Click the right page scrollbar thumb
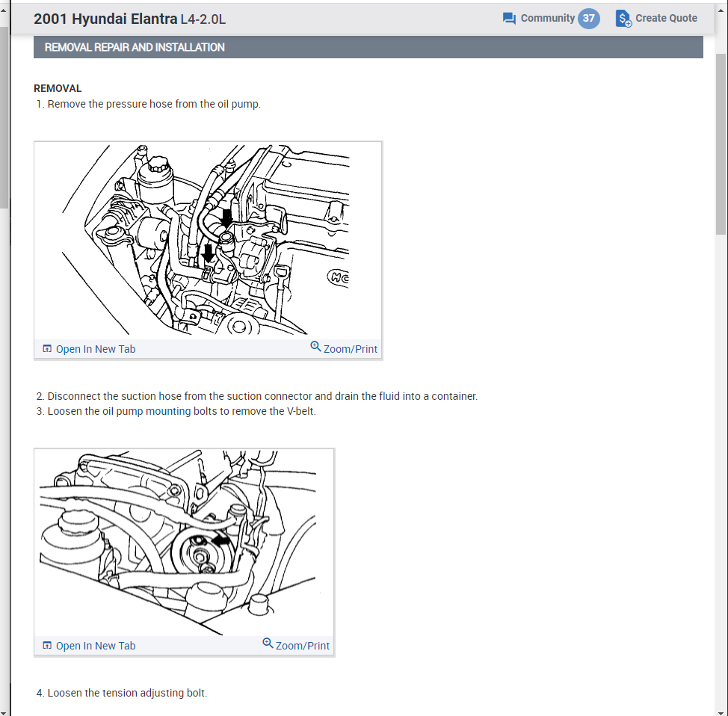The height and width of the screenshot is (716, 728). point(721,144)
